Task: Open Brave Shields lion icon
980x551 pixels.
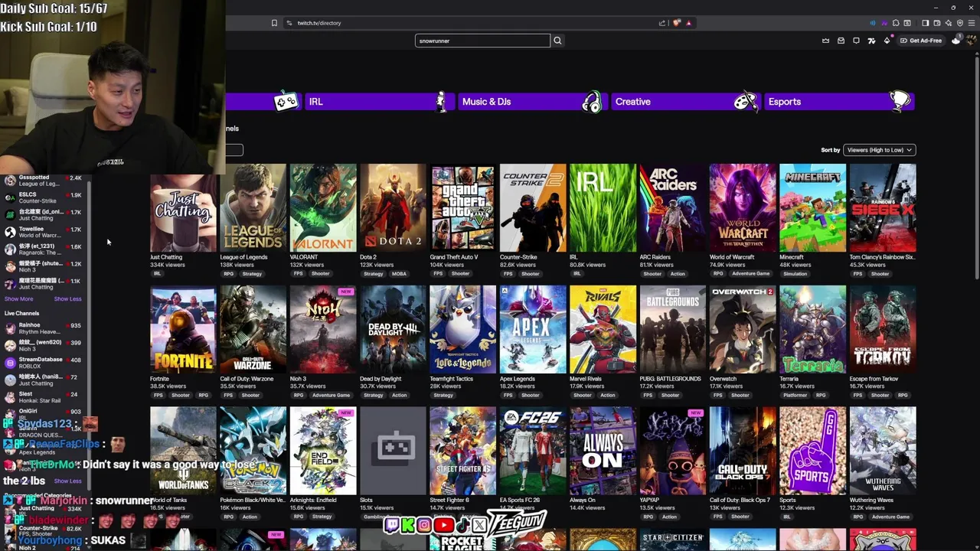Action: (x=676, y=23)
